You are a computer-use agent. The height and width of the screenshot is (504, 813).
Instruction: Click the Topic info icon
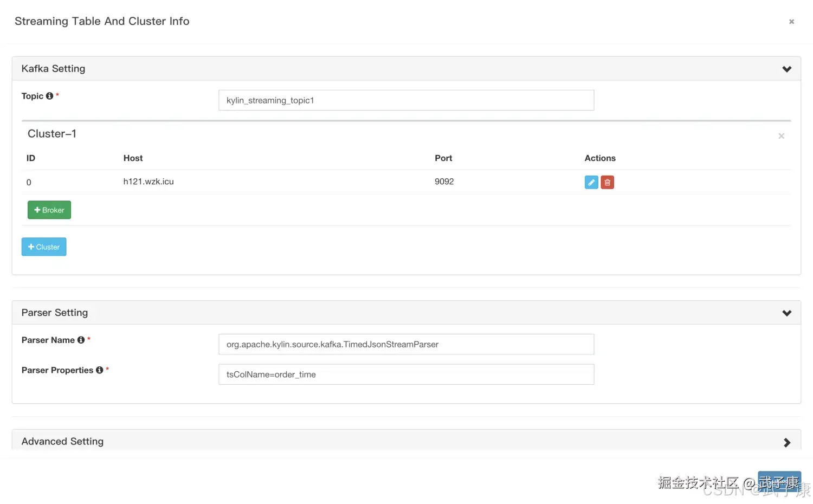[50, 96]
